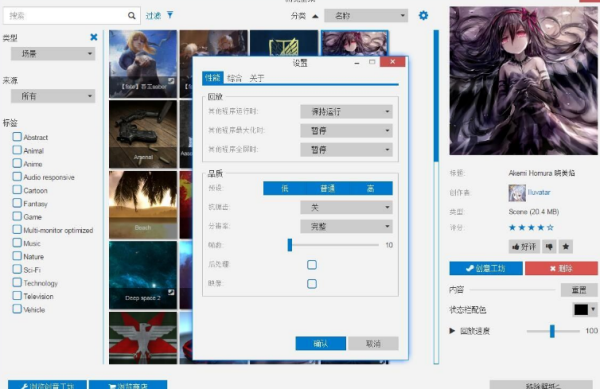The width and height of the screenshot is (600, 389).
Task: Open the status bar color dropdown arrow
Action: [x=593, y=309]
